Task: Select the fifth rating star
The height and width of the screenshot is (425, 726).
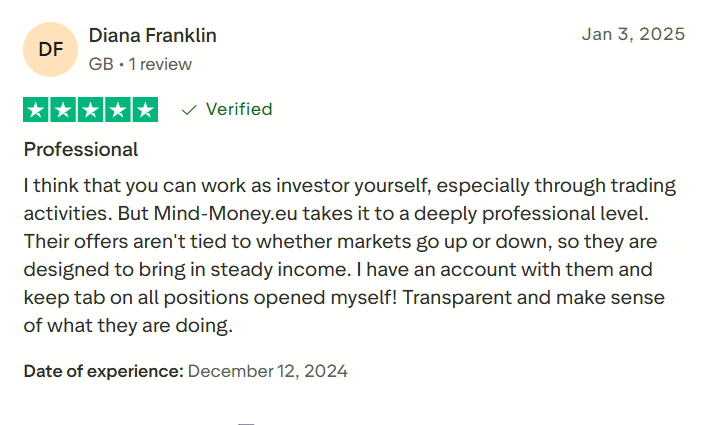Action: click(145, 109)
